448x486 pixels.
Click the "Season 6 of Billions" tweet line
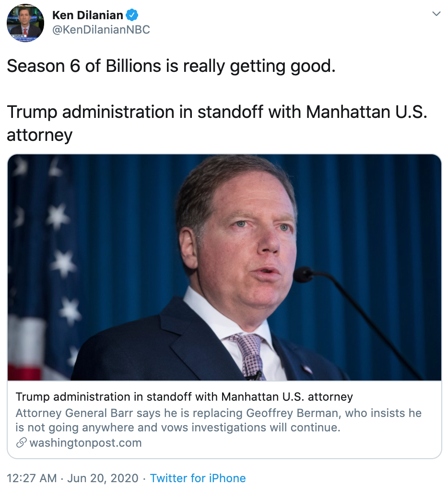tap(171, 66)
